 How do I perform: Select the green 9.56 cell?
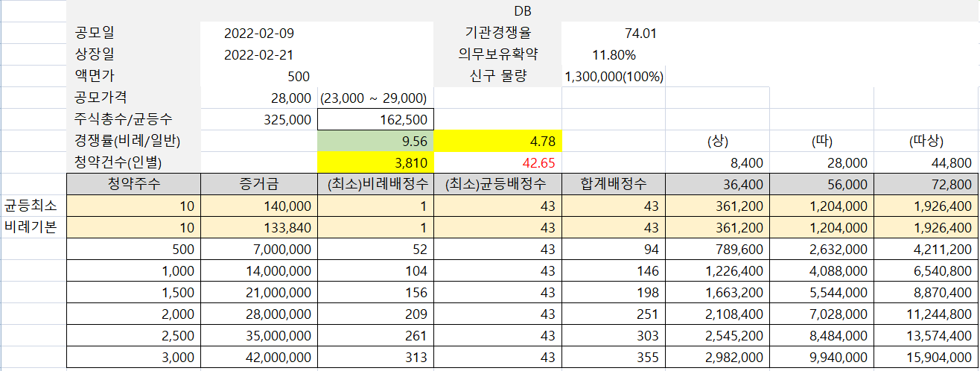coord(375,141)
